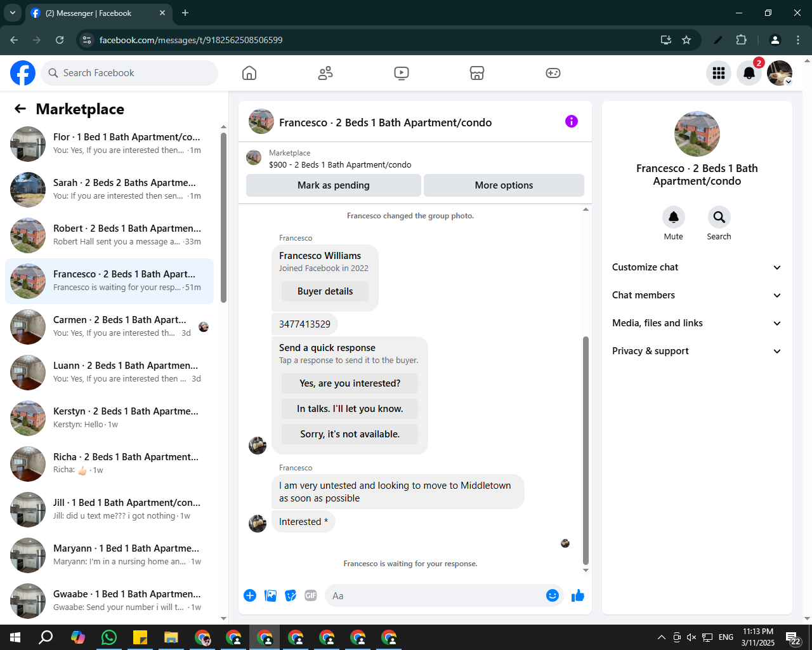Focus the Search Facebook field

point(129,73)
